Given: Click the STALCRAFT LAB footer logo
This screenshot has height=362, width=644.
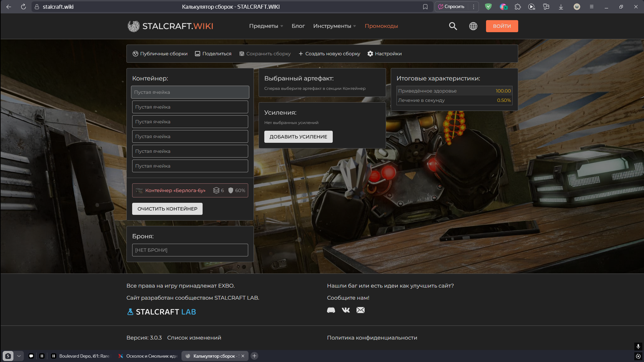Looking at the screenshot, I should (161, 312).
